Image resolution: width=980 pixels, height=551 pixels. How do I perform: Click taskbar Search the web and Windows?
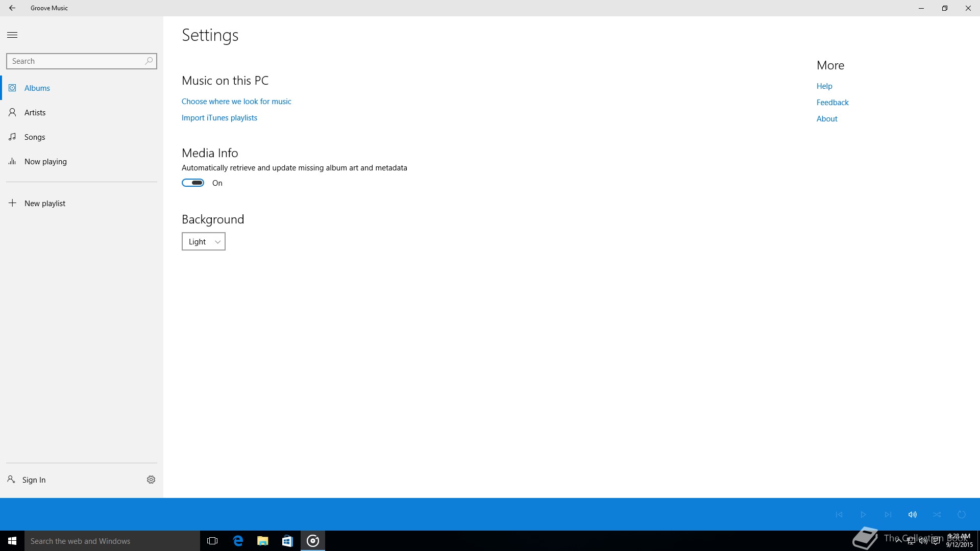tap(112, 541)
